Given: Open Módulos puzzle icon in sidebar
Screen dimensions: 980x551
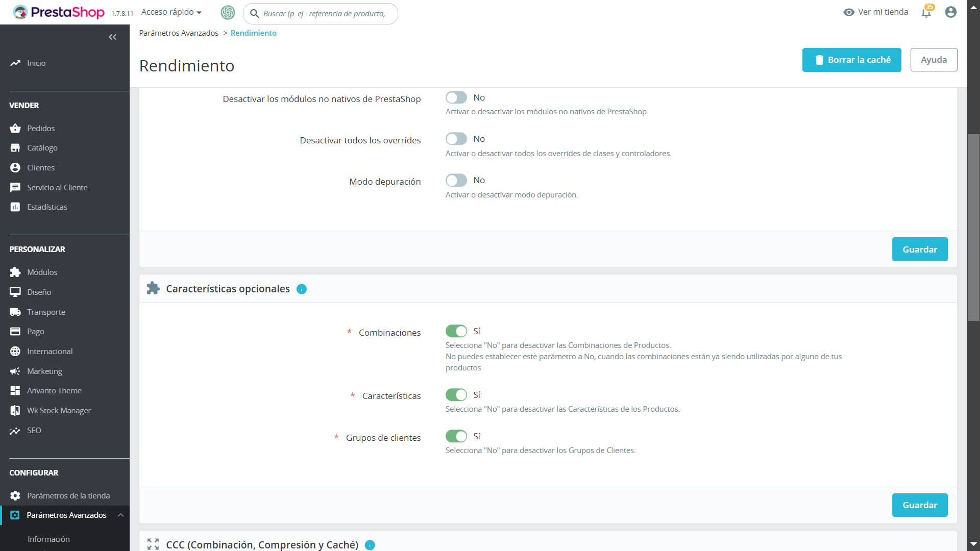Looking at the screenshot, I should click(15, 272).
